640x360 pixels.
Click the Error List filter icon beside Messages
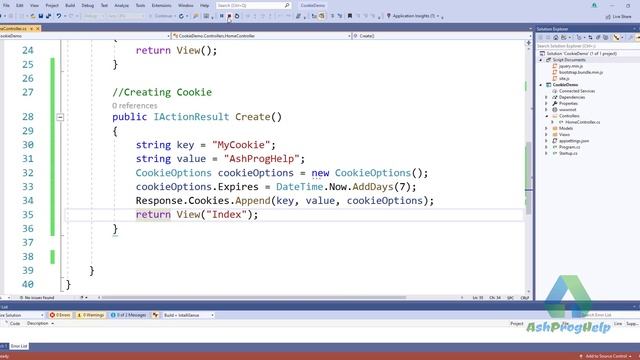click(156, 315)
